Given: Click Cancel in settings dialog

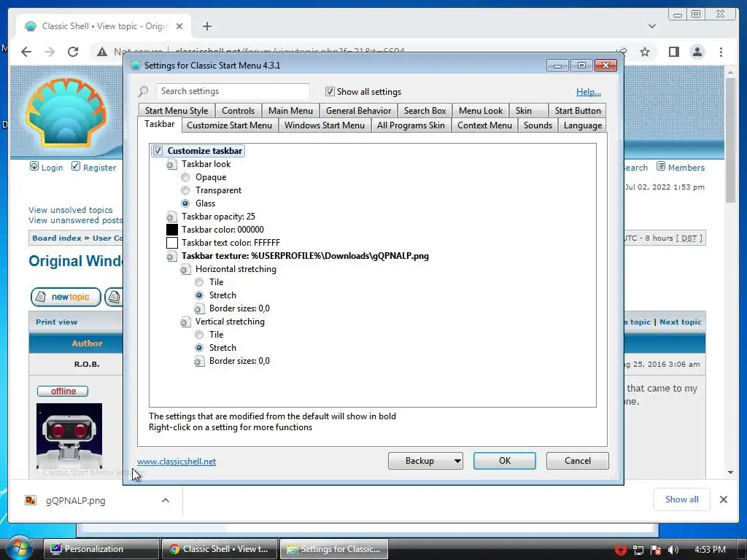Looking at the screenshot, I should click(578, 461).
